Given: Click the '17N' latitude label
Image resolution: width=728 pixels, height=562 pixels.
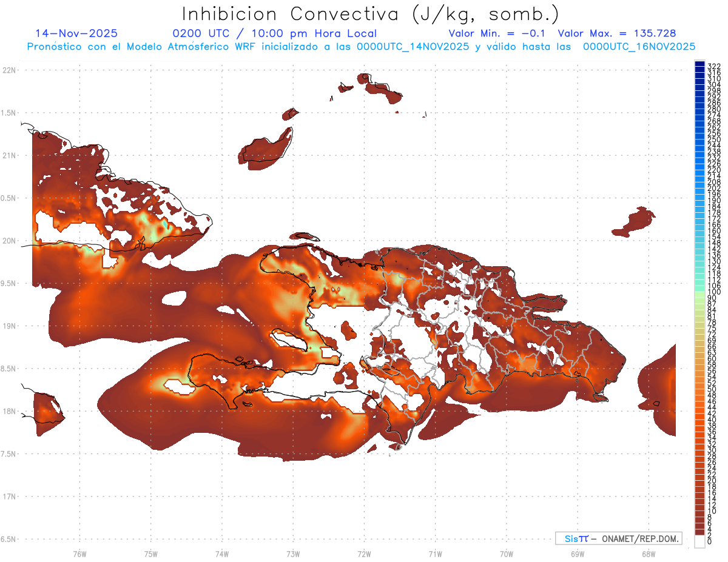Looking at the screenshot, I should (10, 497).
